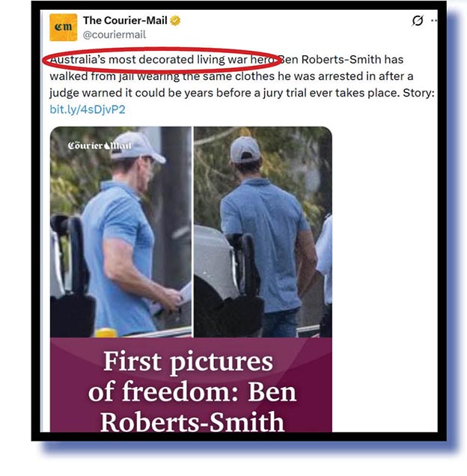The image size is (467, 476).
Task: Open the right photo of man's back
Action: (x=263, y=232)
